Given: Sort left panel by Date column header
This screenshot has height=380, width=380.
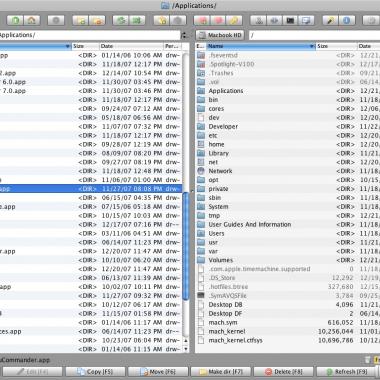Looking at the screenshot, I should click(x=131, y=46).
